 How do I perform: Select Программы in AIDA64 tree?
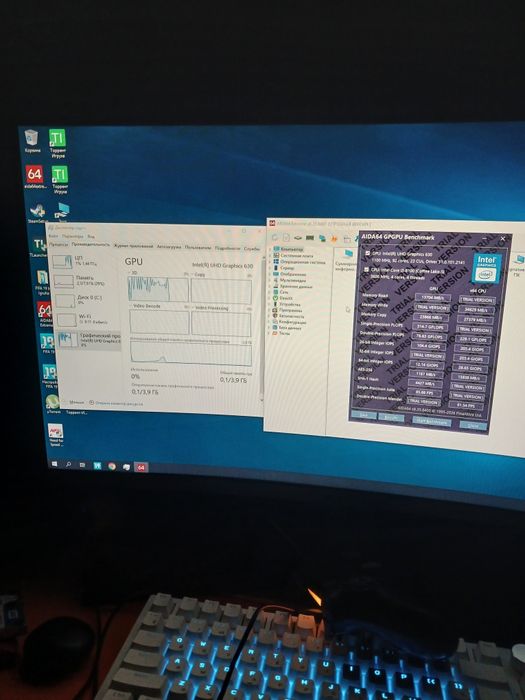[290, 309]
